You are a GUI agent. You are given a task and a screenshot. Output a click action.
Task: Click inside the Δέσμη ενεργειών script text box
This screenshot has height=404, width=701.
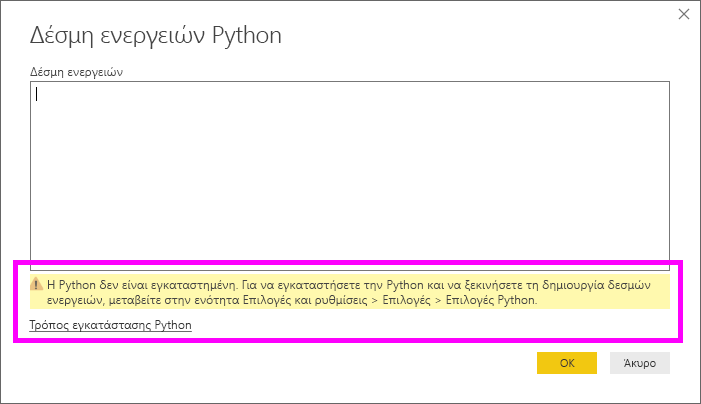pos(350,176)
